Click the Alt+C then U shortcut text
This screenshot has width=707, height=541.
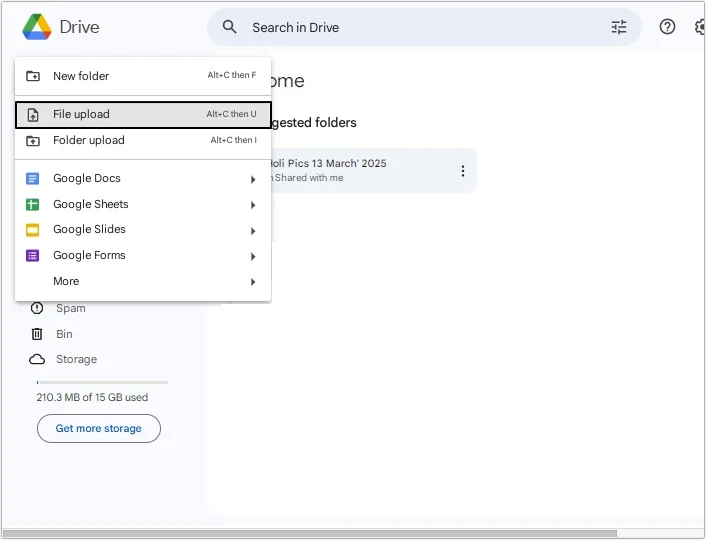231,115
